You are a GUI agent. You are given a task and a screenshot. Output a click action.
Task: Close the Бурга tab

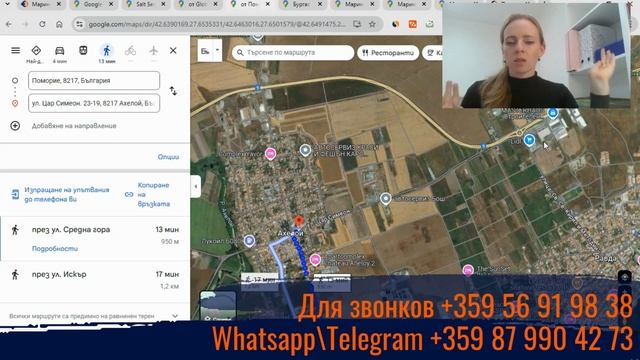(x=320, y=4)
